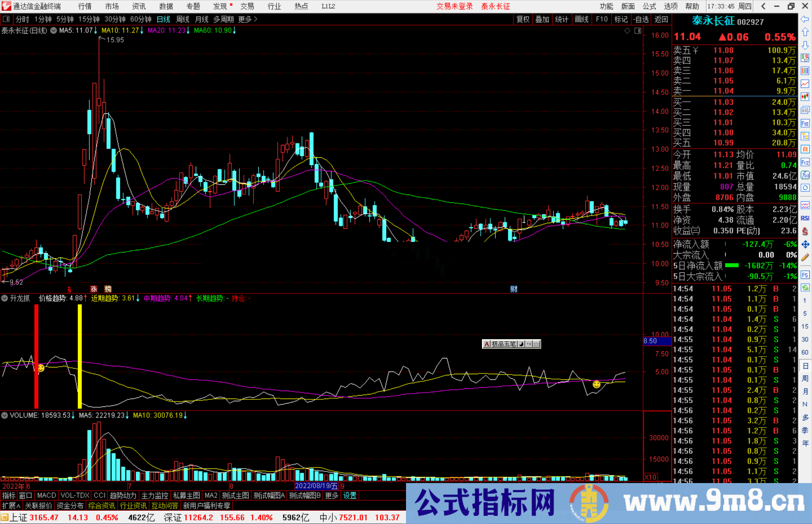This screenshot has height=524, width=812.
Task: Click the 设置 settings button at bottom
Action: click(x=350, y=495)
